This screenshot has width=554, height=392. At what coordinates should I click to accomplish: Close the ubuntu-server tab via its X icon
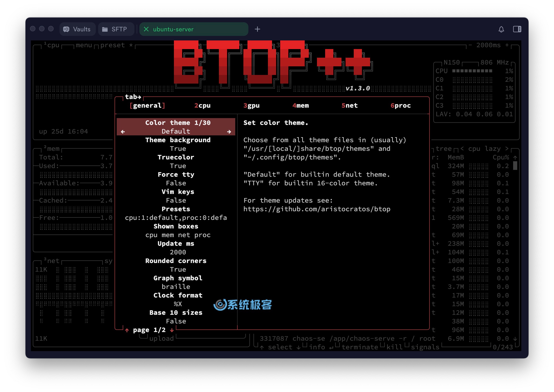point(146,29)
